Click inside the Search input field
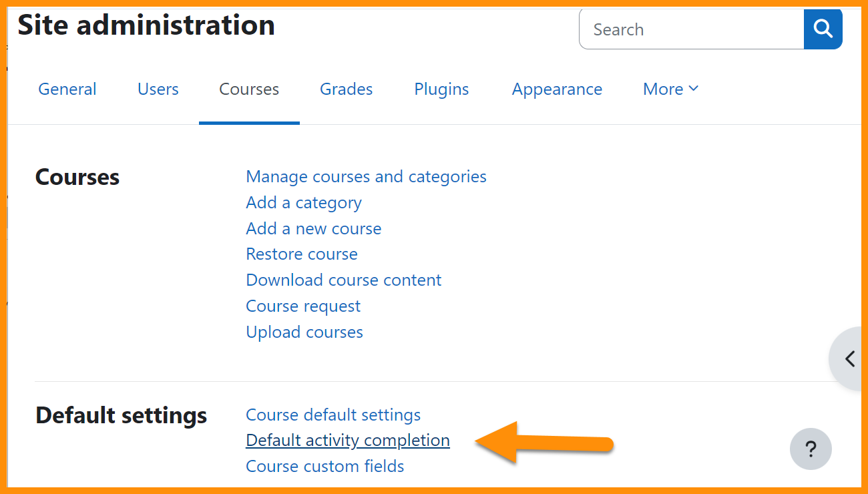Screen dimensions: 868x494 click(688, 29)
